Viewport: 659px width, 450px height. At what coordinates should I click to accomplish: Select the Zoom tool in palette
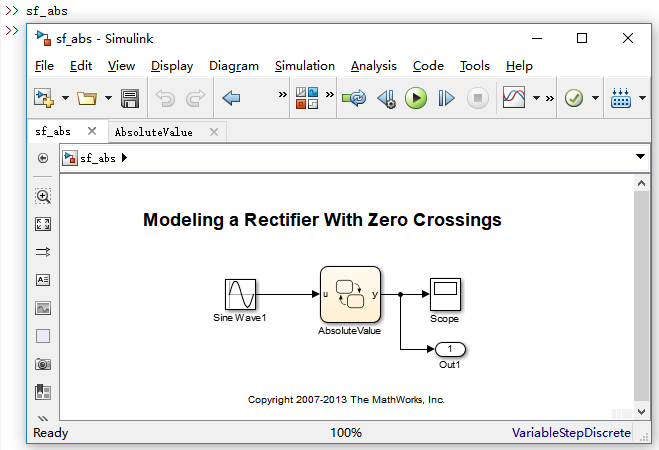43,196
